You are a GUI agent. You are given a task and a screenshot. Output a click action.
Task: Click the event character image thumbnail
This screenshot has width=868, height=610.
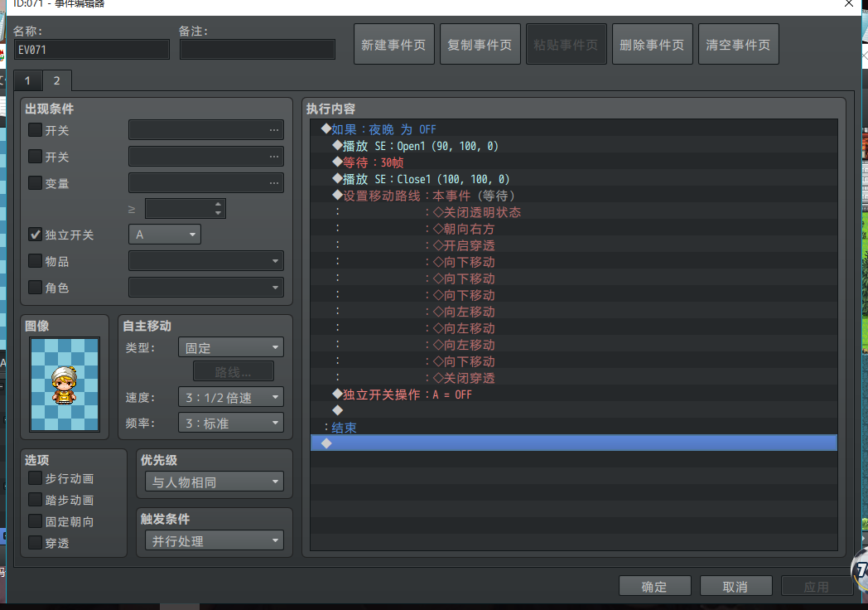pyautogui.click(x=65, y=385)
